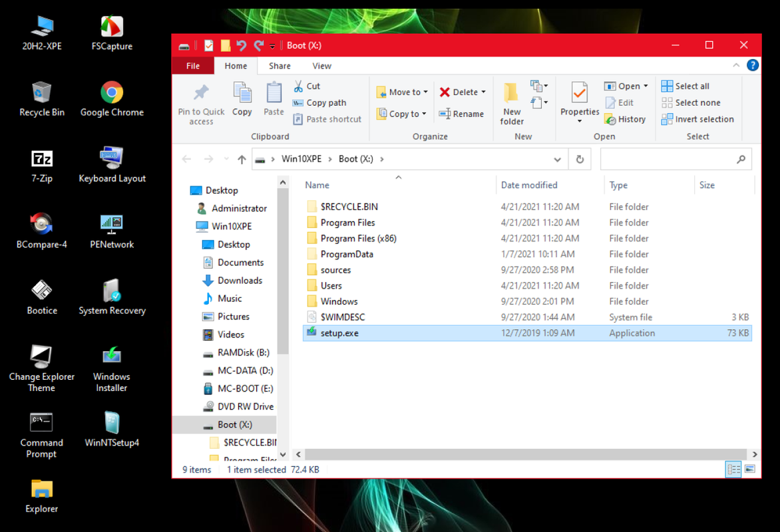Click Invert selection in ribbon
Viewport: 780px width, 532px height.
click(697, 119)
